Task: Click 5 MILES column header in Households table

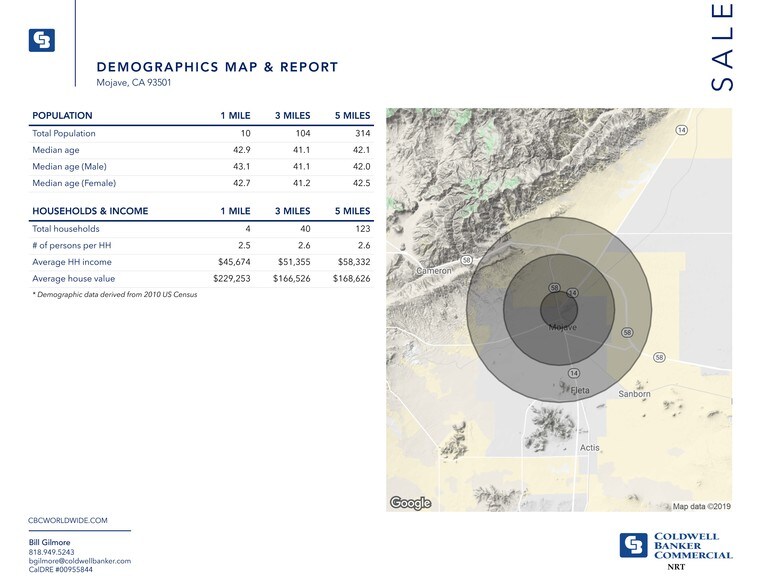Action: tap(352, 211)
